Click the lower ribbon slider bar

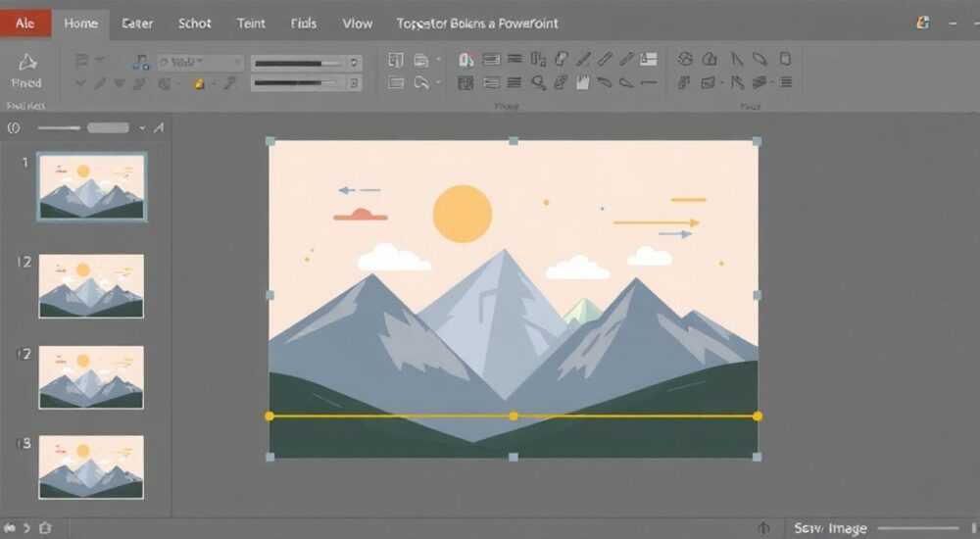[x=299, y=83]
